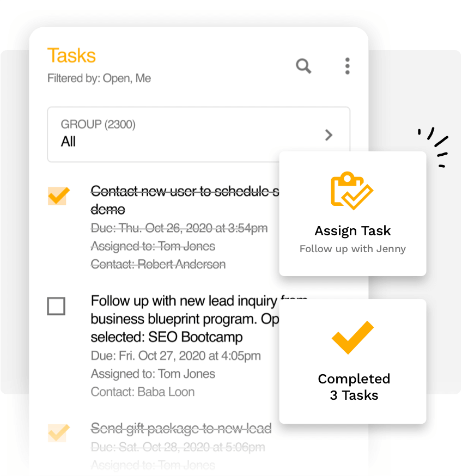The image size is (462, 476).
Task: Check the follow up with new lead task
Action: [x=57, y=306]
